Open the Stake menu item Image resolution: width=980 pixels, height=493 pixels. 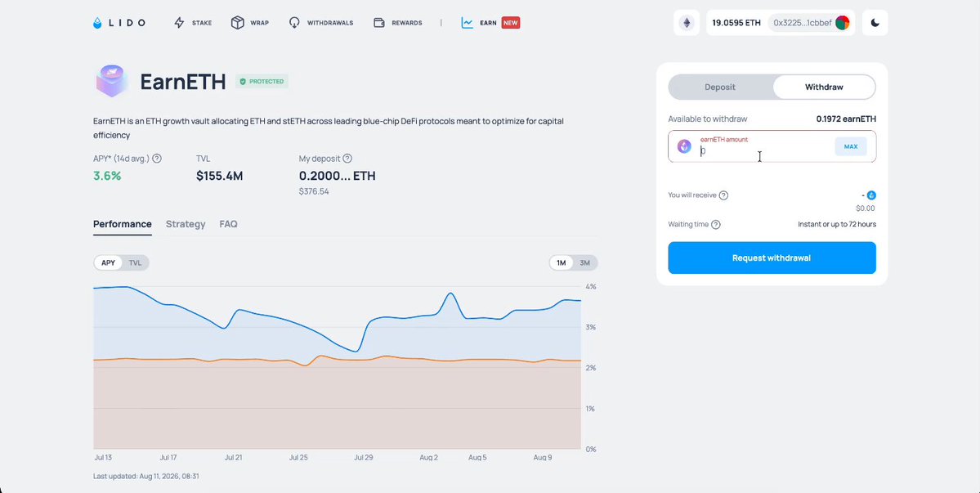193,23
